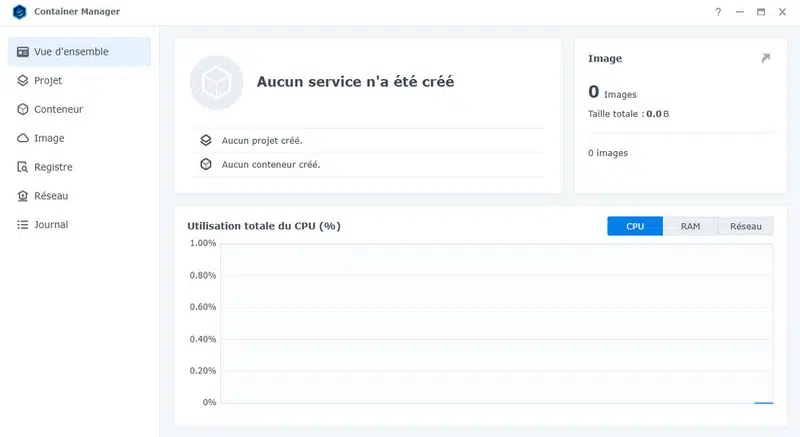Click the large service box placeholder icon
The image size is (800, 437).
pos(216,82)
